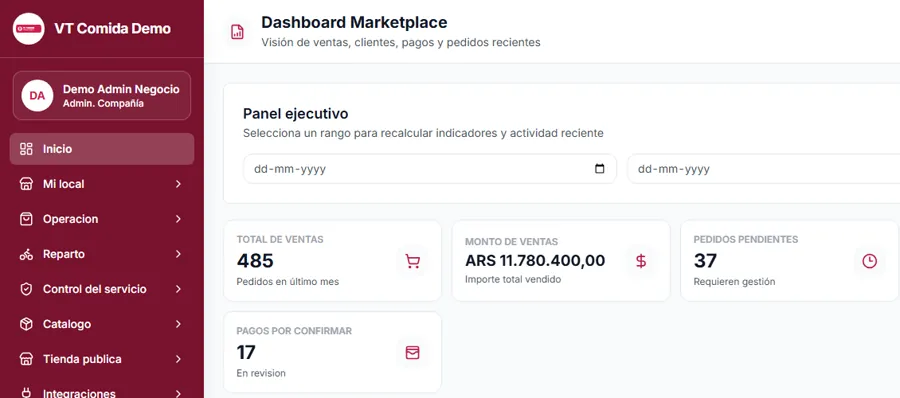Click the second dd-mm-yyyy end date field
The height and width of the screenshot is (398, 900).
click(763, 169)
